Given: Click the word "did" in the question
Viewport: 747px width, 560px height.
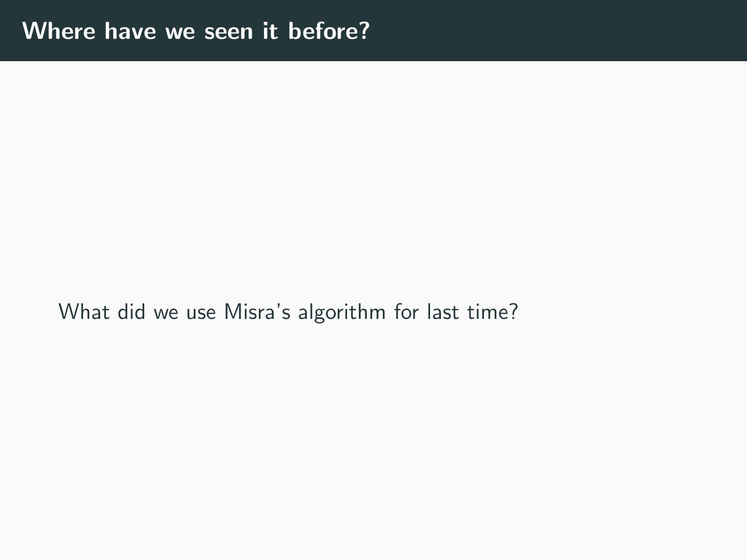Looking at the screenshot, I should pyautogui.click(x=131, y=312).
